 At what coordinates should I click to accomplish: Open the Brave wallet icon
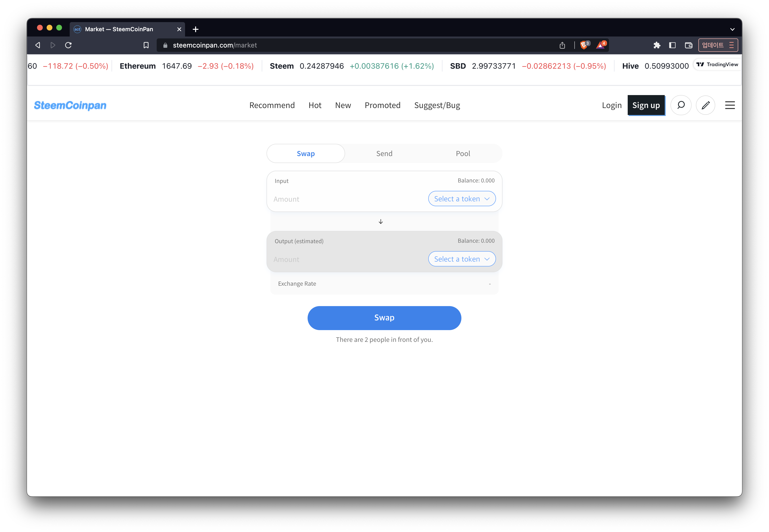coord(688,45)
